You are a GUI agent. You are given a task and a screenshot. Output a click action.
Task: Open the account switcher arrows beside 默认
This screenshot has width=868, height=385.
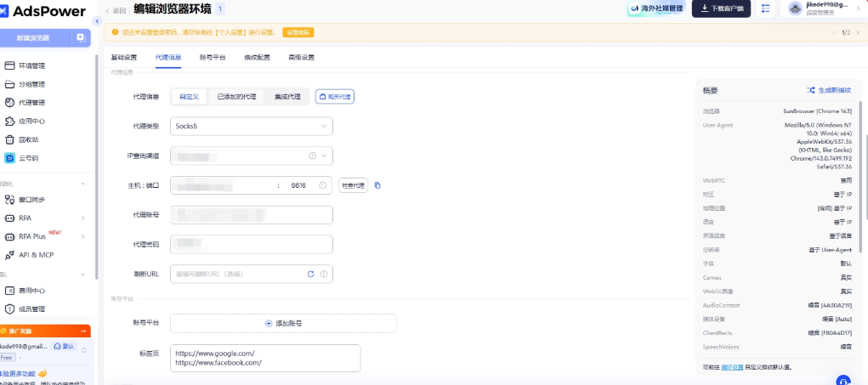tap(84, 349)
